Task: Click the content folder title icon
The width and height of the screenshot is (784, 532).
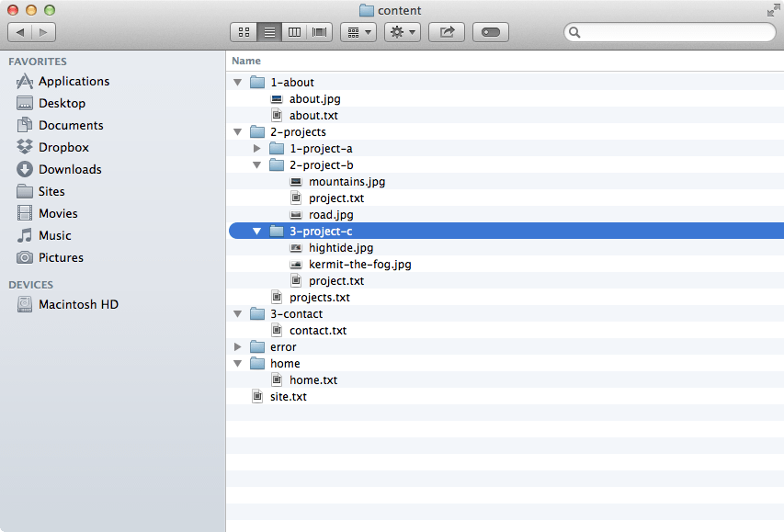Action: pos(367,10)
